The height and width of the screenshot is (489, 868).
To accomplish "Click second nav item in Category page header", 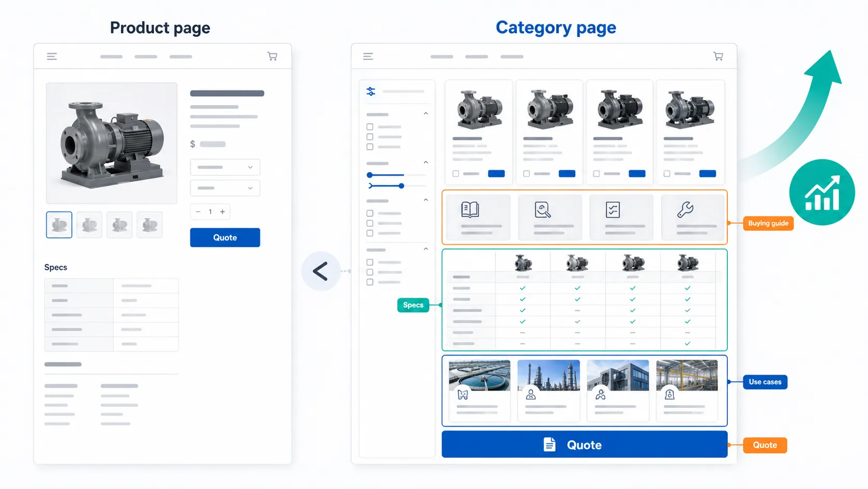I will [477, 57].
